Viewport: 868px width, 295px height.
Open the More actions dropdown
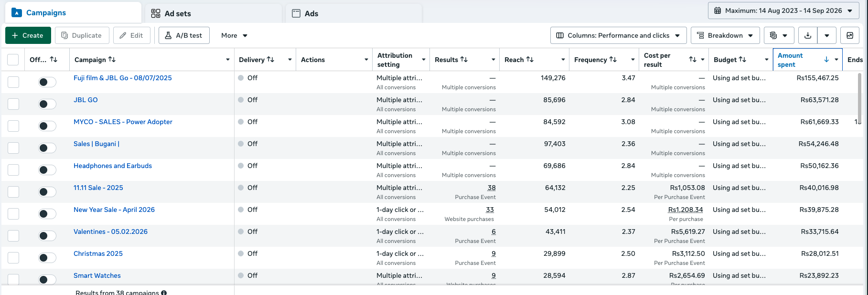(x=234, y=35)
